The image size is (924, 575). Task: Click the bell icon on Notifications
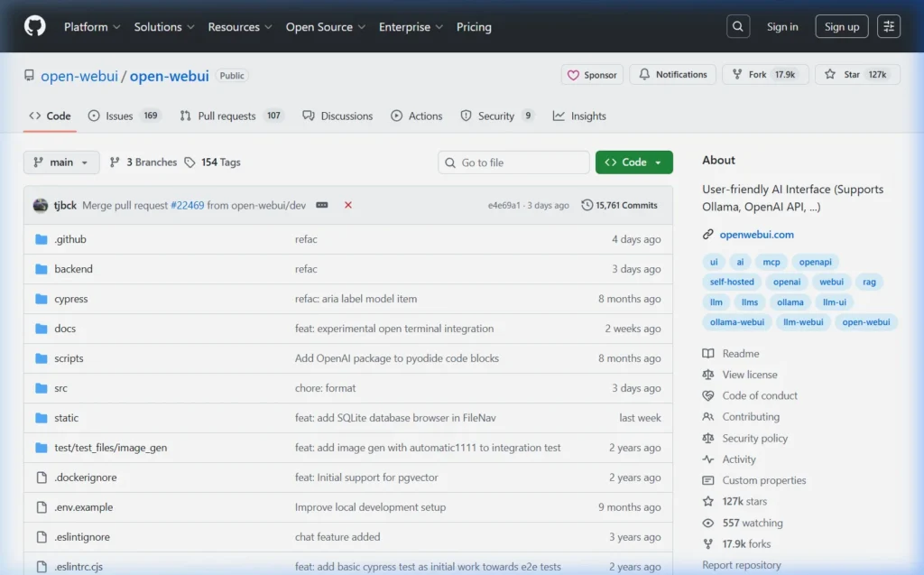[643, 74]
